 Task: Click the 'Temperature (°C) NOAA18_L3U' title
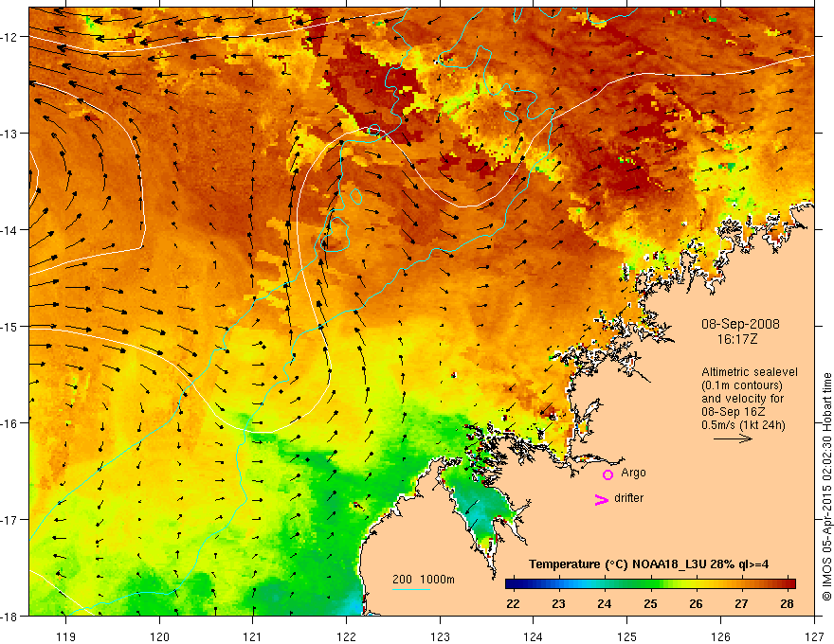click(618, 563)
